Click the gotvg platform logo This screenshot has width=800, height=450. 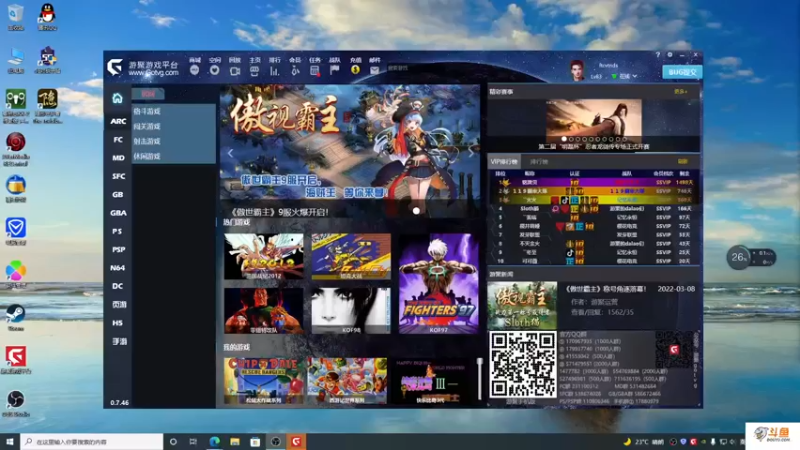tap(115, 67)
